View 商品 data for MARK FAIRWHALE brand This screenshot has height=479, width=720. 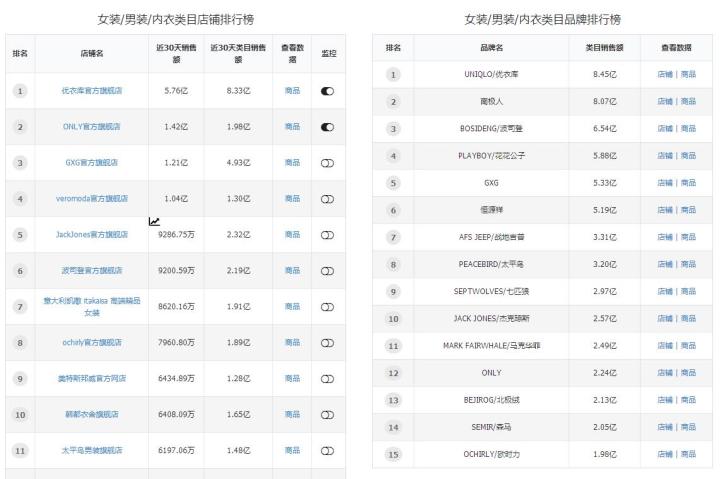(688, 345)
